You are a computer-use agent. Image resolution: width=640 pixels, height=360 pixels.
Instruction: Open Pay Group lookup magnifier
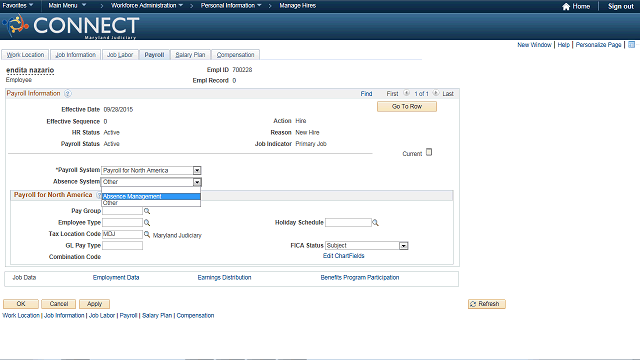[x=147, y=211]
